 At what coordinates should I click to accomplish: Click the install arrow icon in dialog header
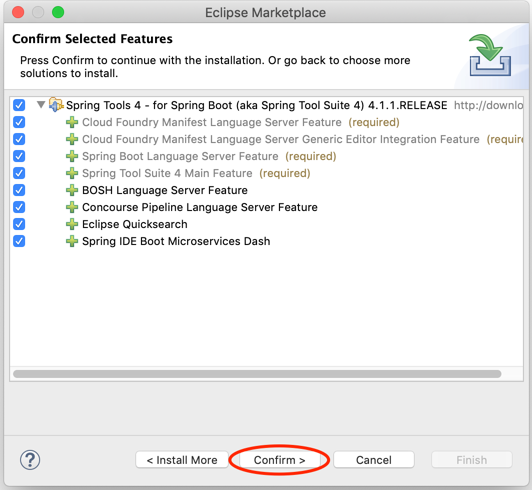point(490,55)
